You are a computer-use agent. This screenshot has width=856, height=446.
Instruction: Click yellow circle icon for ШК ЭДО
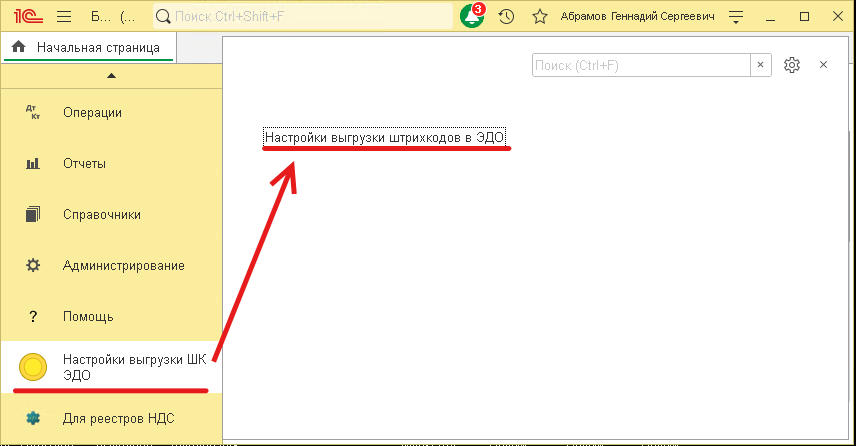(x=33, y=367)
